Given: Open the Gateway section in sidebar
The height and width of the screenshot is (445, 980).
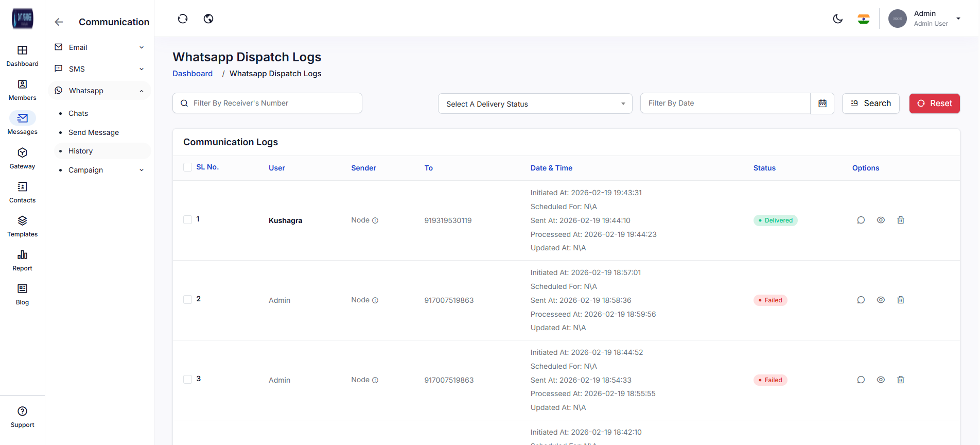Looking at the screenshot, I should (22, 158).
